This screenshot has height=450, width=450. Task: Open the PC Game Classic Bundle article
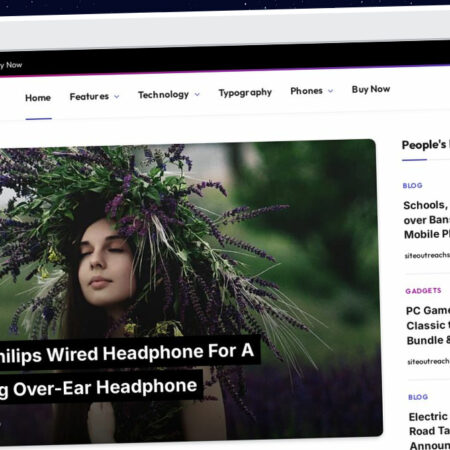(428, 326)
